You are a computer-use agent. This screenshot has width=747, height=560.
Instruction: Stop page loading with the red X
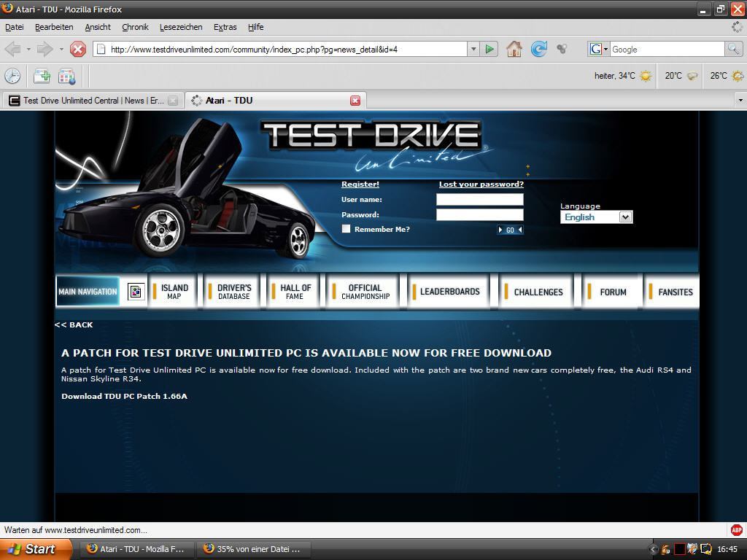pyautogui.click(x=77, y=49)
